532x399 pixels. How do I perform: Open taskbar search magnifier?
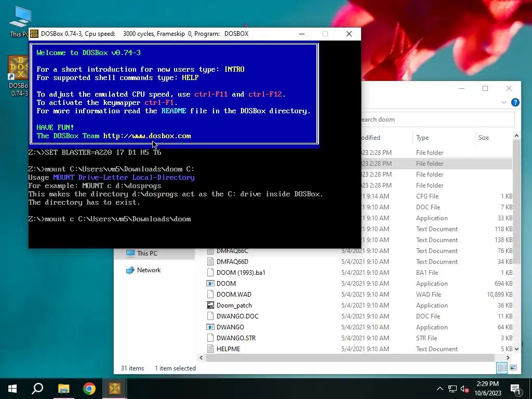pos(37,389)
